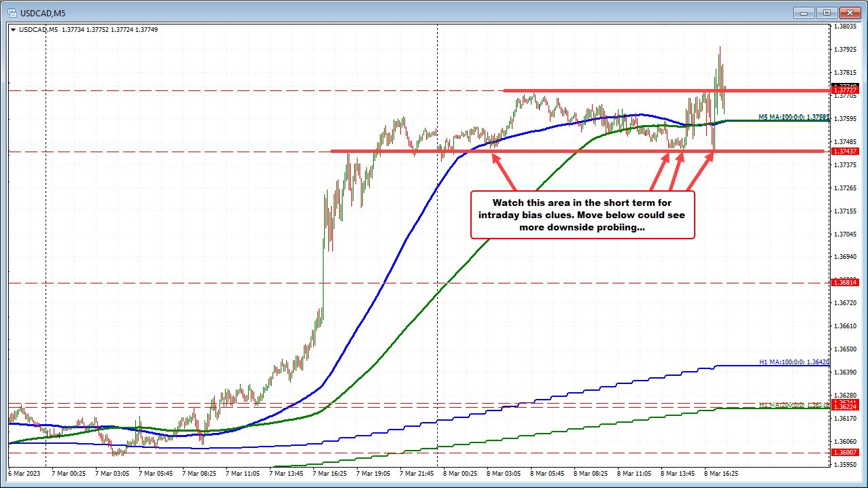Click the 1.36060 price axis value
This screenshot has width=868, height=488.
point(845,442)
